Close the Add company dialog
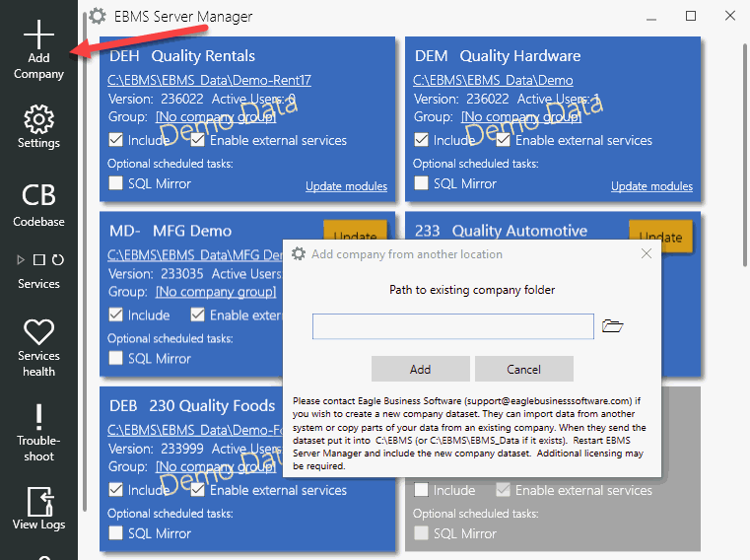The height and width of the screenshot is (560, 750). 647,253
